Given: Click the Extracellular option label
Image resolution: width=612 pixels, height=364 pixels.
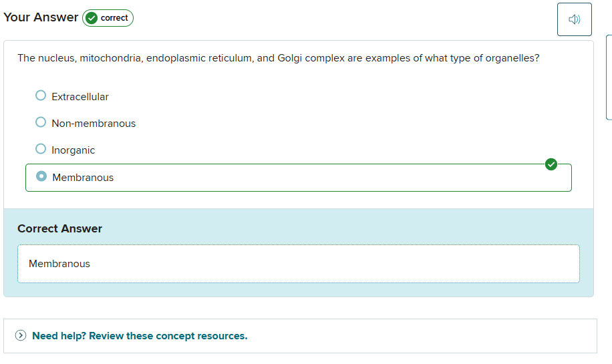Looking at the screenshot, I should tap(80, 97).
